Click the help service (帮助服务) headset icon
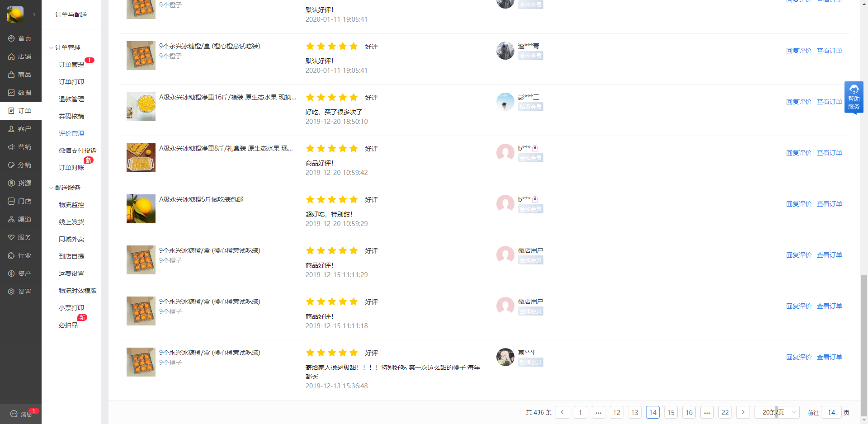This screenshot has width=868, height=424. (x=854, y=89)
